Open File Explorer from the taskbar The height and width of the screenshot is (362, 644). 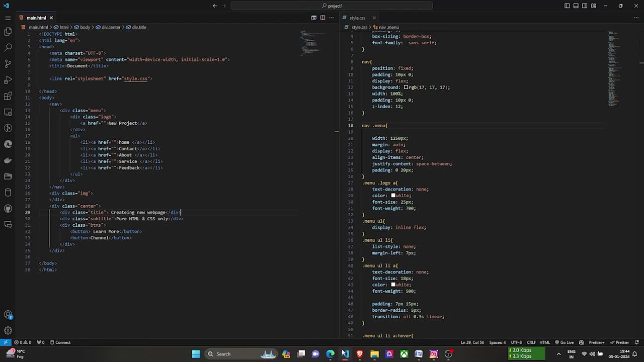coord(374,354)
